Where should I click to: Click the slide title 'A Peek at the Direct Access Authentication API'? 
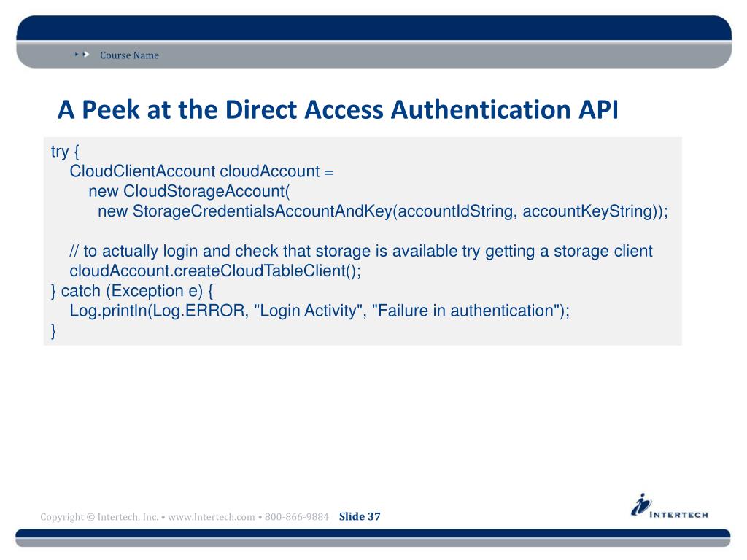[338, 109]
